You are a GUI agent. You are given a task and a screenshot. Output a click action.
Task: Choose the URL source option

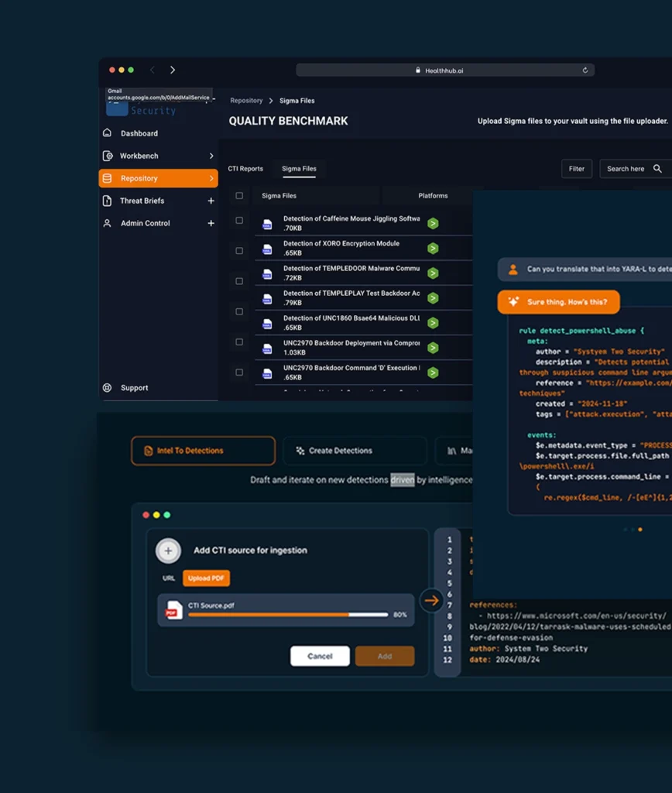click(168, 578)
